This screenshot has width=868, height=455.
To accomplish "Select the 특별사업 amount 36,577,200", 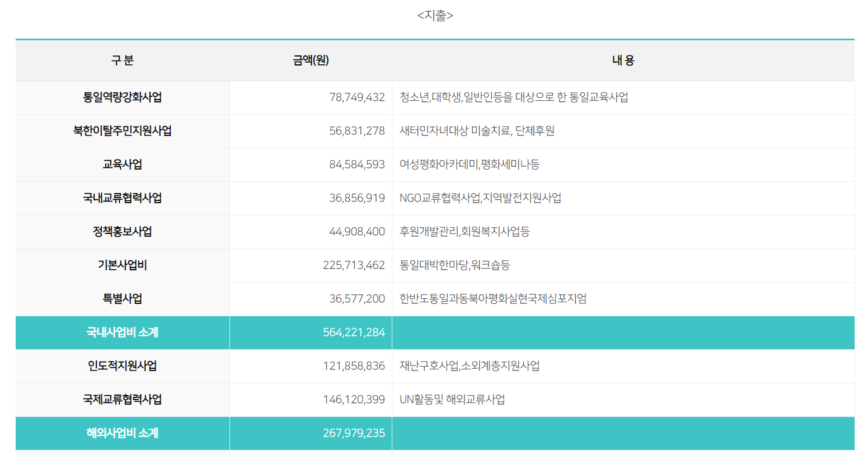I will pos(355,299).
